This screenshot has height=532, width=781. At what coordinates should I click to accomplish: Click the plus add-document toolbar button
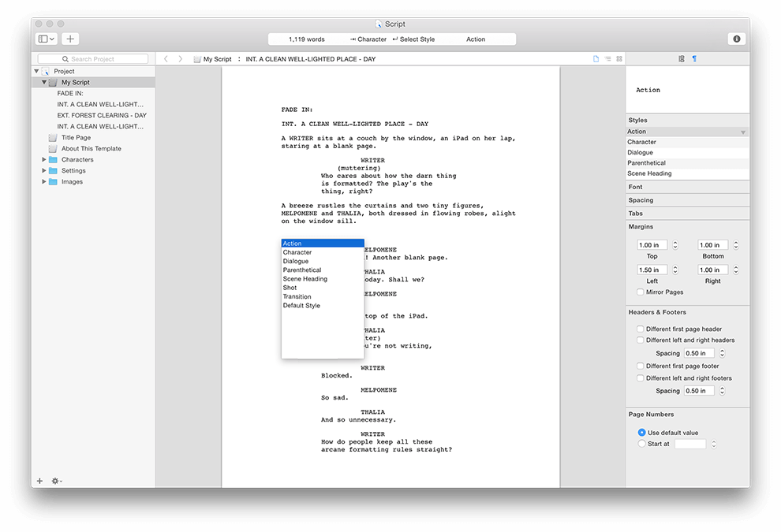70,39
